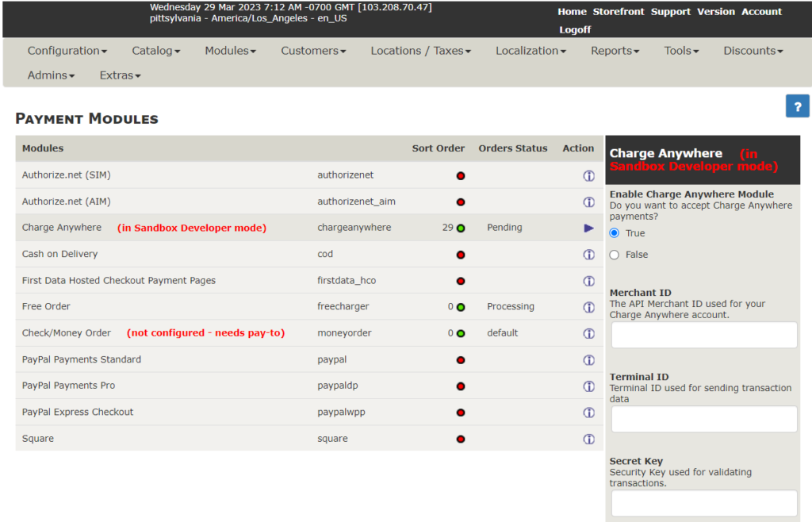Click the Merchant ID input field
The image size is (812, 522).
tap(704, 335)
